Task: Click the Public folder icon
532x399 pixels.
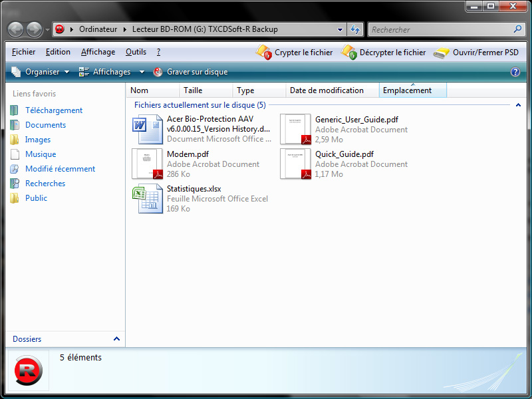Action: tap(14, 198)
